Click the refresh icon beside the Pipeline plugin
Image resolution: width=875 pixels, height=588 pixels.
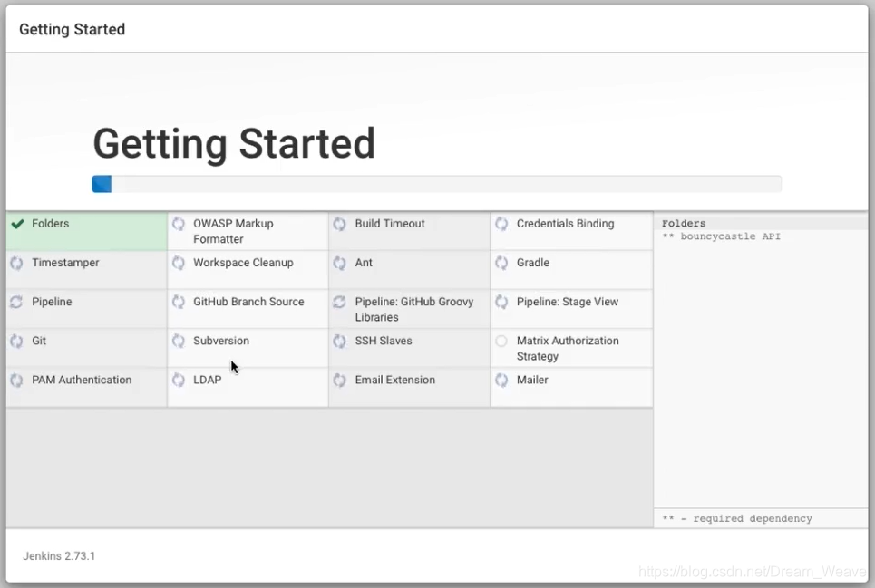(16, 302)
